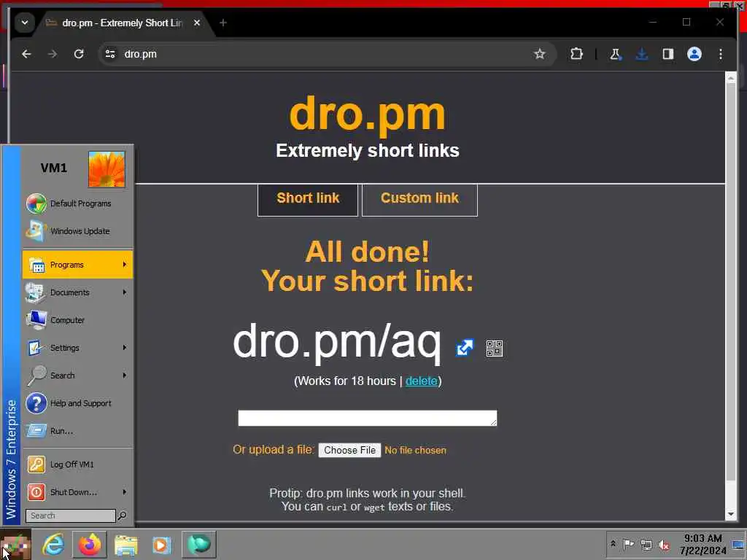Open network tray icon
The width and height of the screenshot is (747, 560).
646,544
